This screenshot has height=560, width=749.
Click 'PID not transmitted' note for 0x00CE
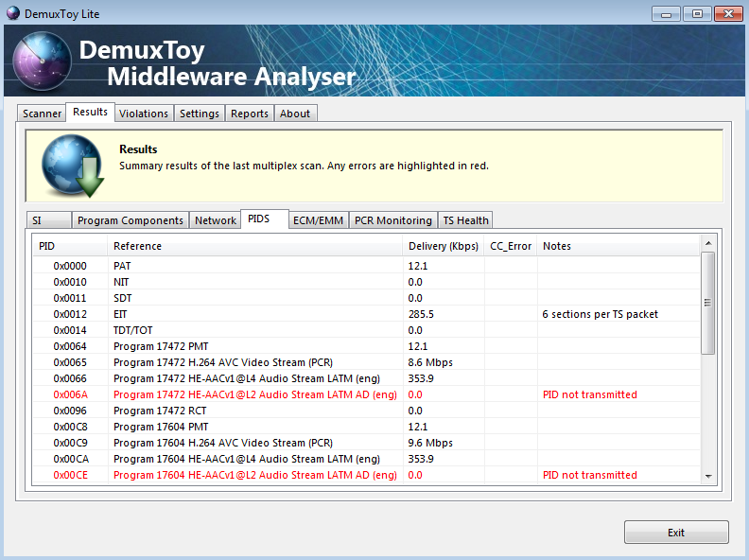click(x=590, y=475)
